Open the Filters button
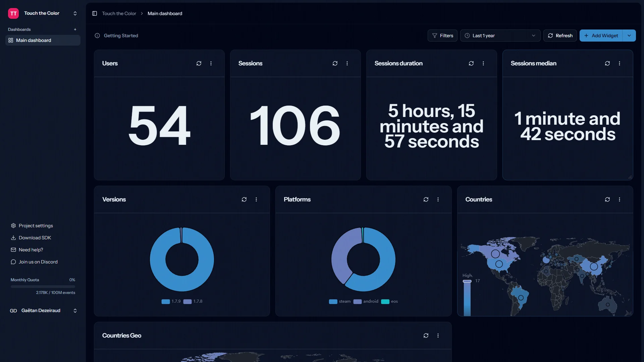Viewport: 644px width, 362px height. [442, 36]
